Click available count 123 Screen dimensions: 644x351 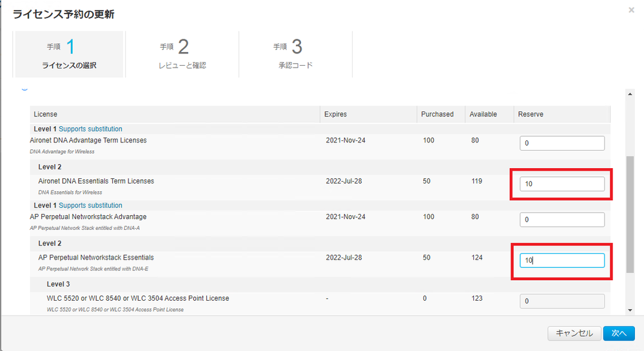coord(477,298)
